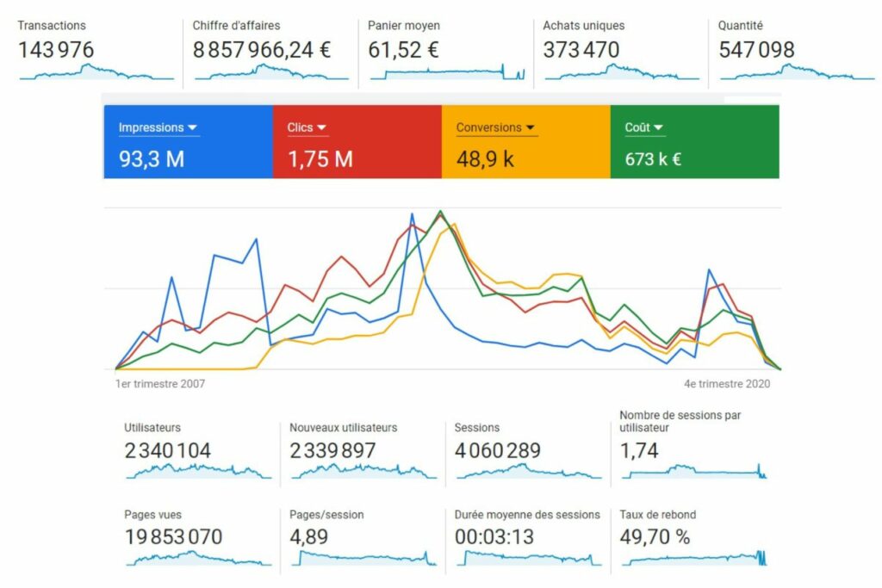Viewport: 882px width, 588px height.
Task: Click the Taux de rebond label
Action: click(x=657, y=514)
